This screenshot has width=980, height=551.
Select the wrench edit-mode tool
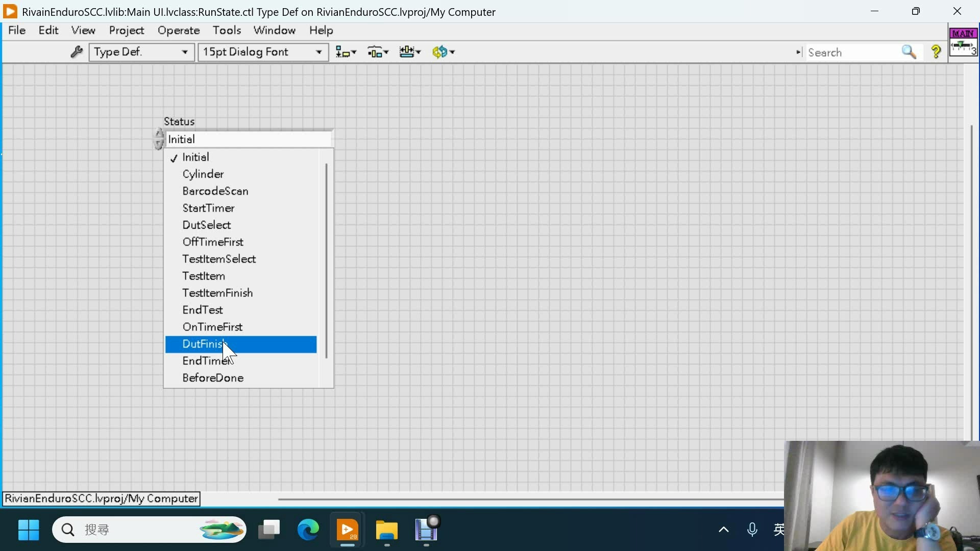click(x=76, y=52)
